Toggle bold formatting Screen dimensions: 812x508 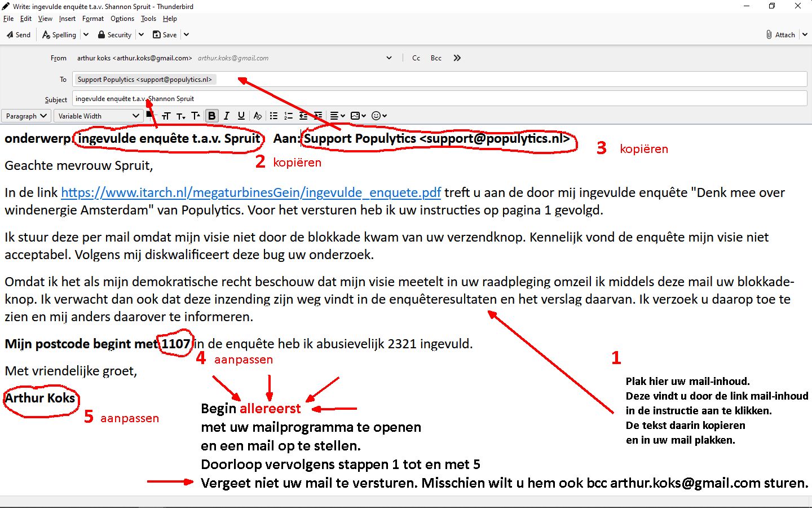click(x=212, y=116)
